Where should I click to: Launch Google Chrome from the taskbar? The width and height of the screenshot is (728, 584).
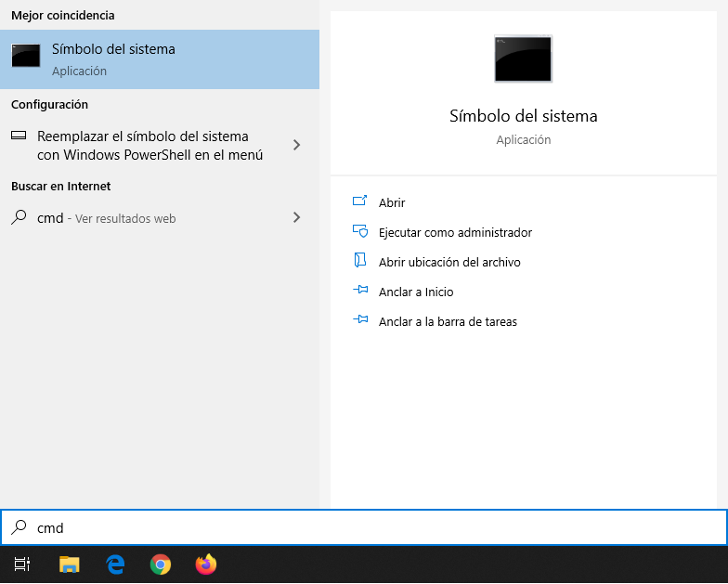[161, 565]
